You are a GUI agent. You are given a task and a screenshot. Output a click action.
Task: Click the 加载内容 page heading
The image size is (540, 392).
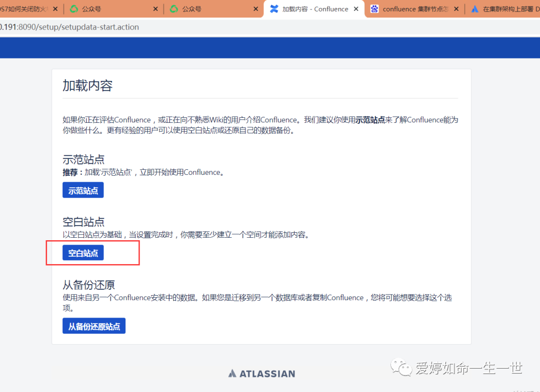click(87, 85)
